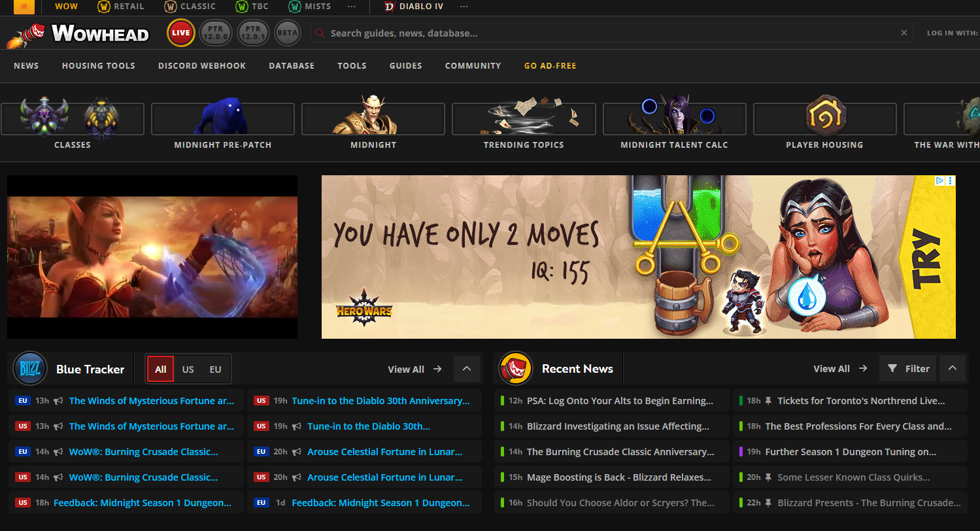Open the AdChoices triangle icon on the ad
The image size is (980, 531).
pos(939,180)
